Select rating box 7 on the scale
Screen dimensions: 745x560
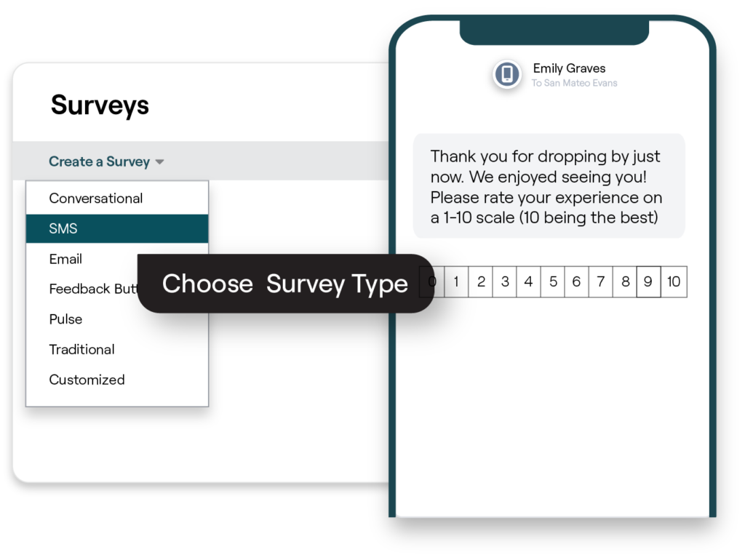[x=600, y=281]
